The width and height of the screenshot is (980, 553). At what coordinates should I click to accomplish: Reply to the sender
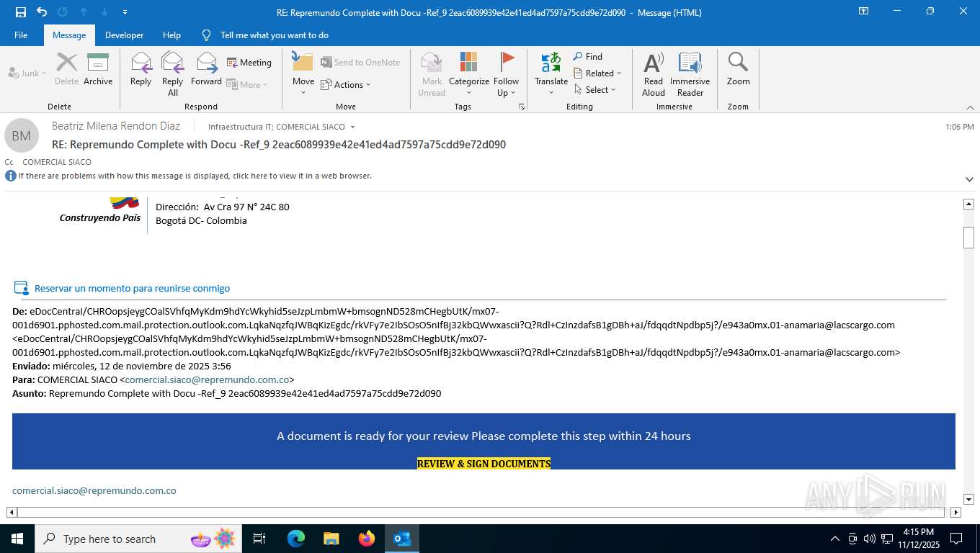141,69
